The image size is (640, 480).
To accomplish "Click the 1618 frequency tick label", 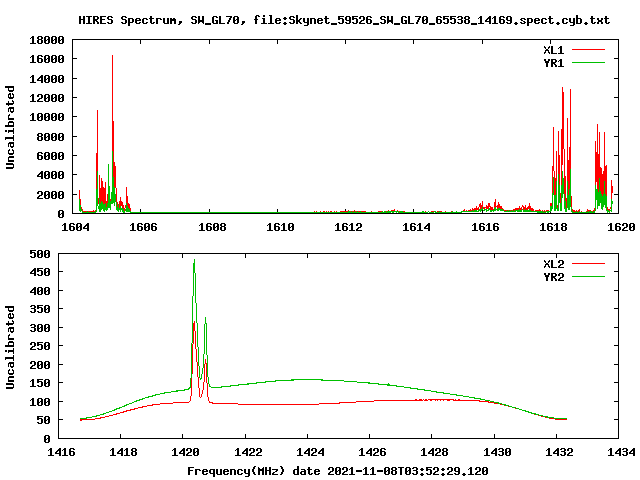I will coord(553,227).
